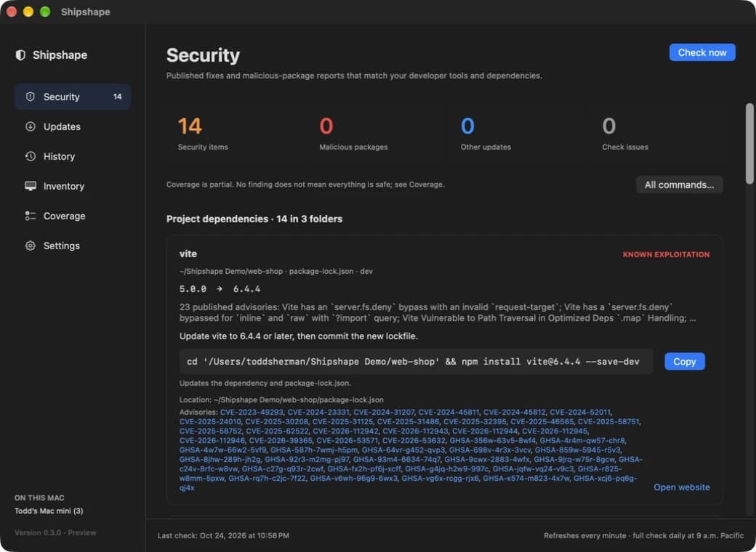The height and width of the screenshot is (552, 756).
Task: Open advisory CVE-2026-39365
Action: tap(281, 440)
